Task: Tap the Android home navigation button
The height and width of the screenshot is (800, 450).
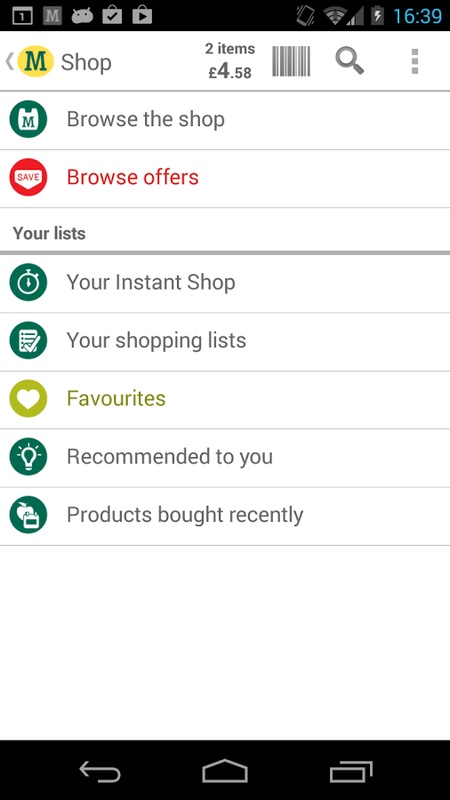Action: pyautogui.click(x=224, y=771)
